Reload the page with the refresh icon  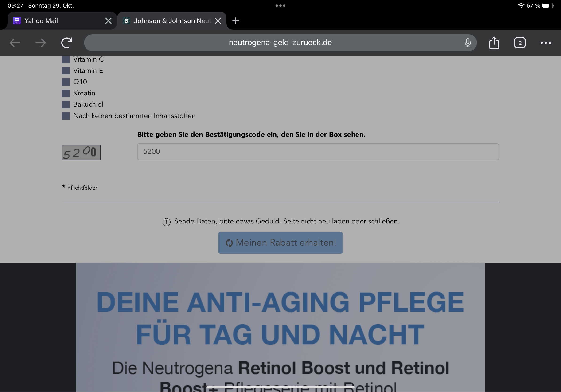[x=67, y=43]
